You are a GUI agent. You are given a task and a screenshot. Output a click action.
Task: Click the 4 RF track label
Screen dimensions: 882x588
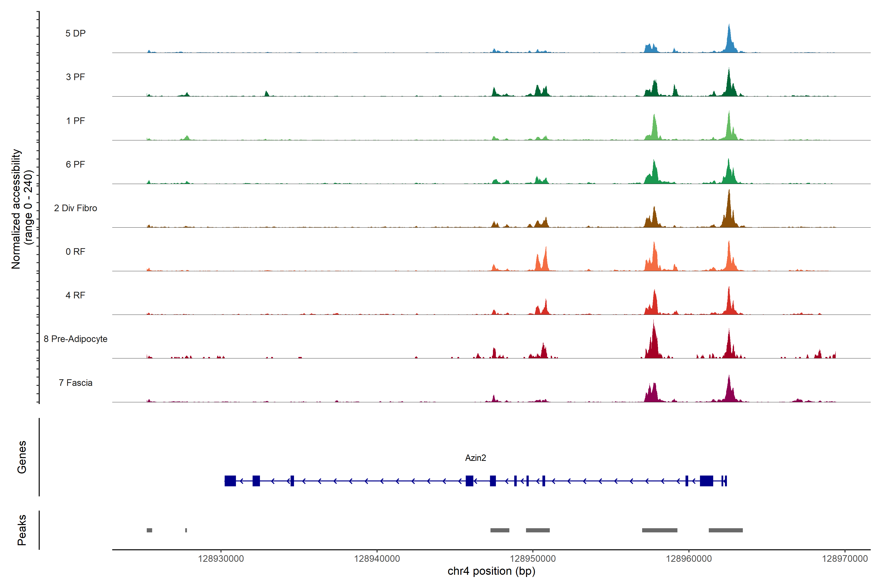point(75,295)
